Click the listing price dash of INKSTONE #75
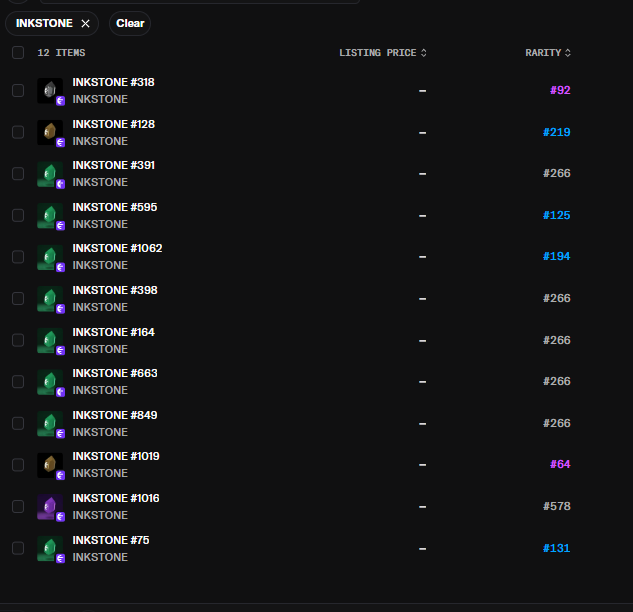 [422, 549]
